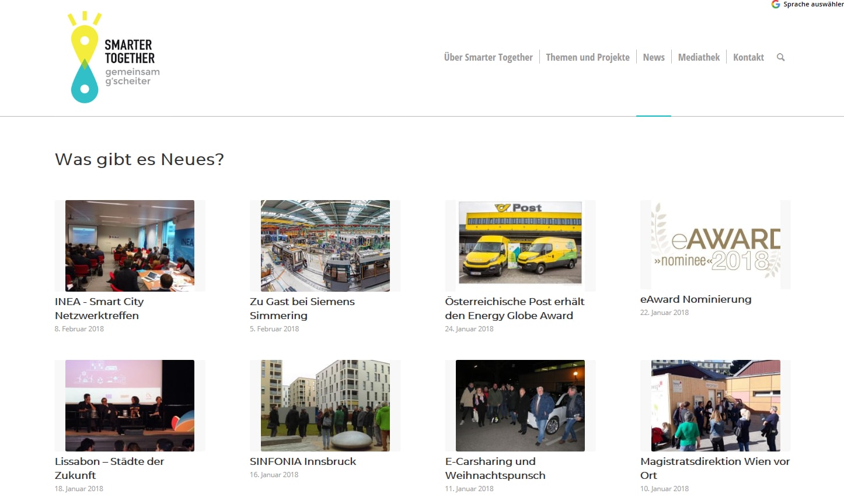Click the date 18. Januar 2018

(x=79, y=489)
